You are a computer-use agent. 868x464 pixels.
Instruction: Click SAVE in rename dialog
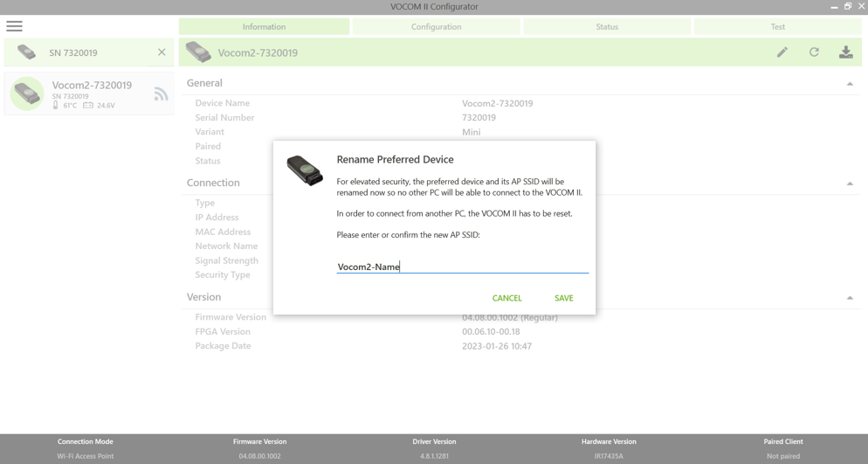[x=563, y=298]
